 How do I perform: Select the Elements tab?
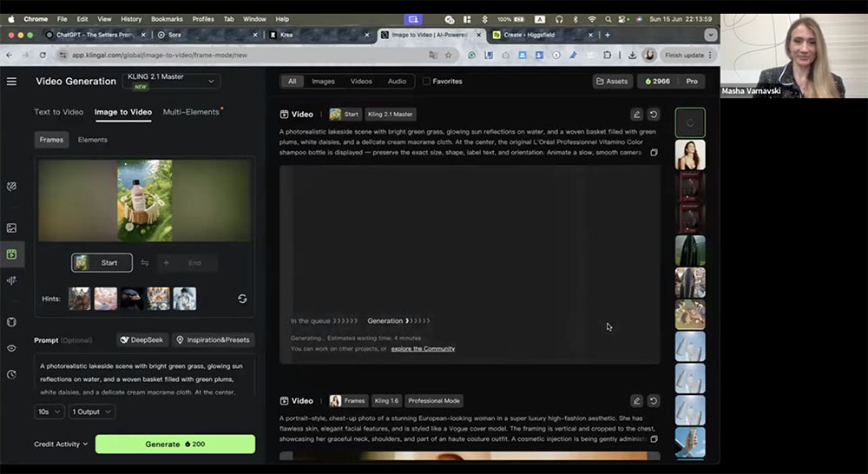(x=93, y=140)
